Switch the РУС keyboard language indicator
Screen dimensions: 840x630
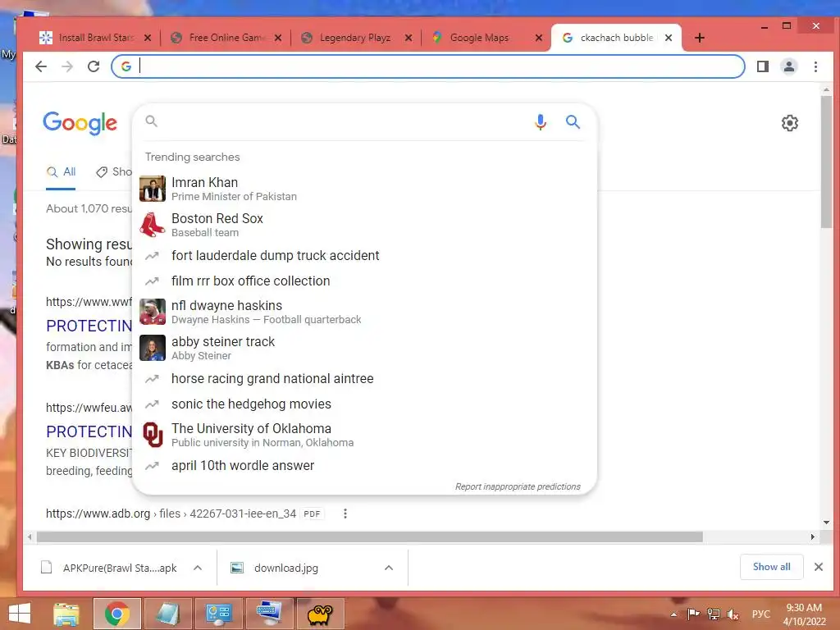pos(760,614)
